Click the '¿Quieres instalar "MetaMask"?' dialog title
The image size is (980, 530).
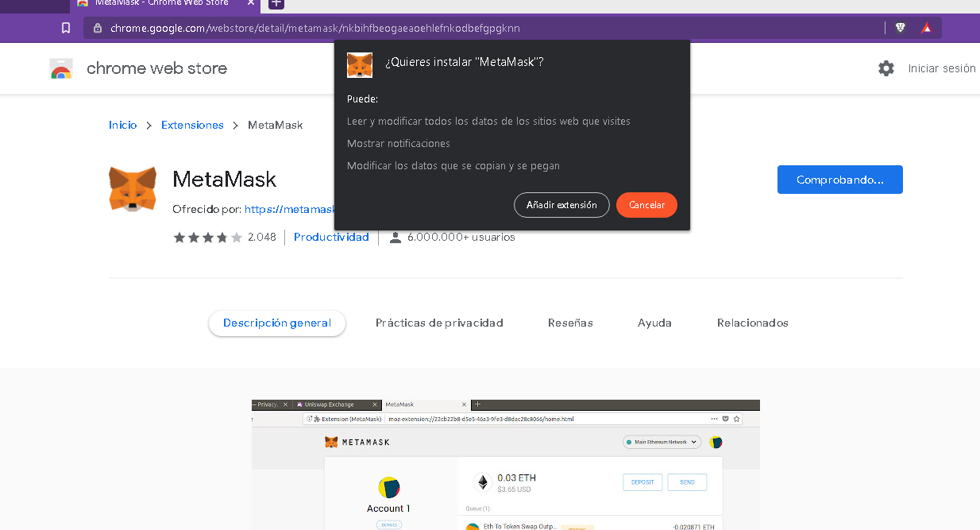465,62
